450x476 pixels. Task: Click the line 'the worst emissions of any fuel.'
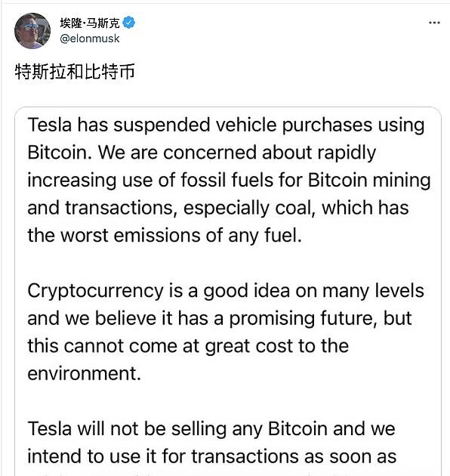(165, 235)
